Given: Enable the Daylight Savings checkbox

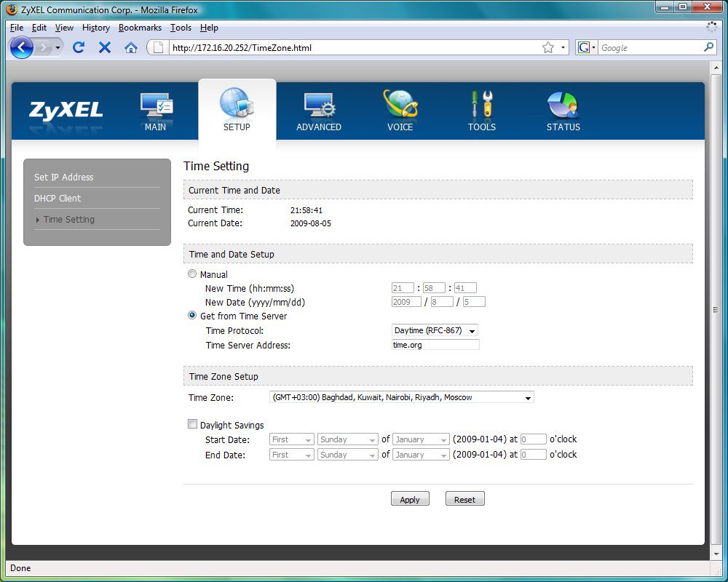Looking at the screenshot, I should (x=192, y=423).
